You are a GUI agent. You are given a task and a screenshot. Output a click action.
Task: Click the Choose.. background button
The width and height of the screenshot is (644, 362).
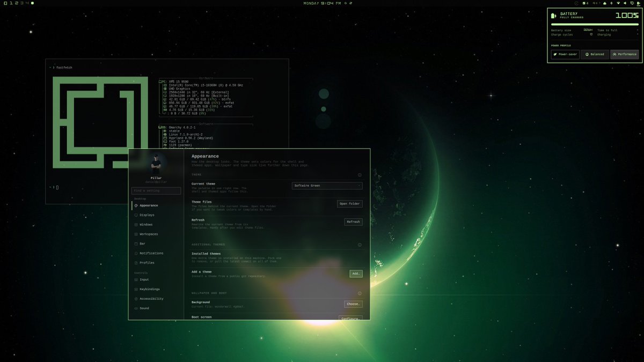[353, 304]
